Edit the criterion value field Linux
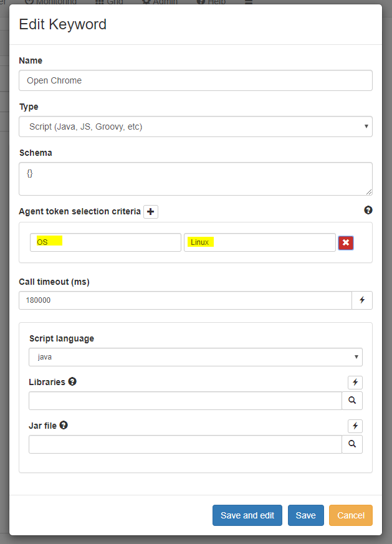Viewport: 392px width, 544px height. (260, 242)
